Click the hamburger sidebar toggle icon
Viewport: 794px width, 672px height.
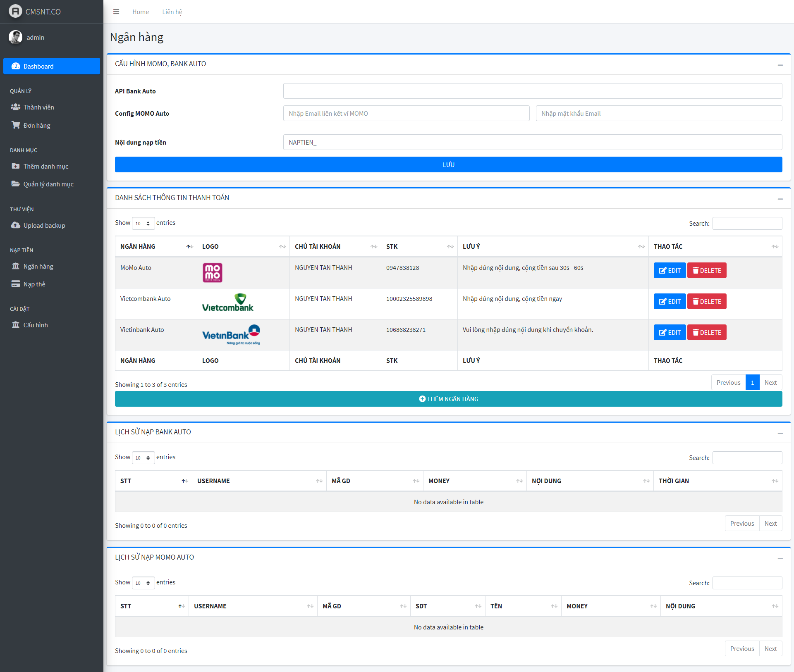pos(116,12)
